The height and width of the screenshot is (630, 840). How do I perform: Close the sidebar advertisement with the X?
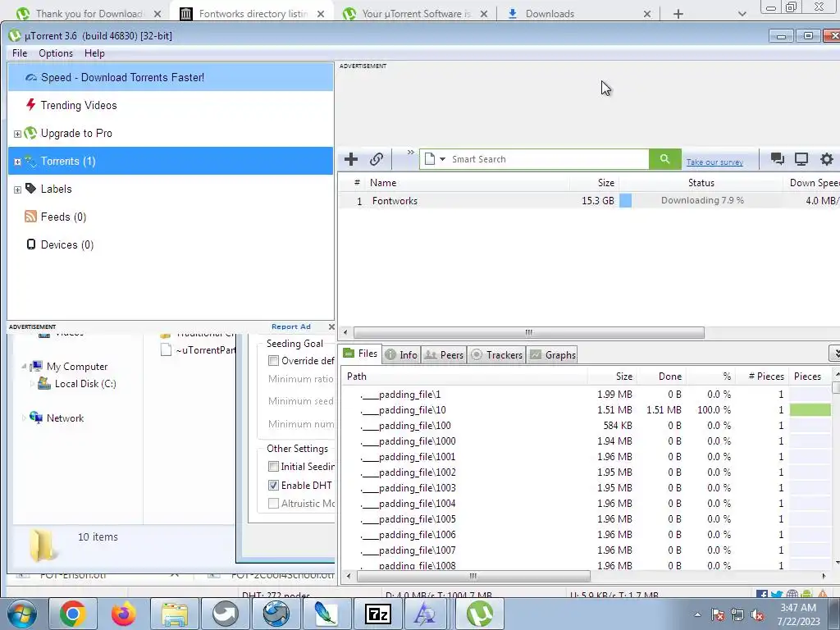pyautogui.click(x=331, y=326)
